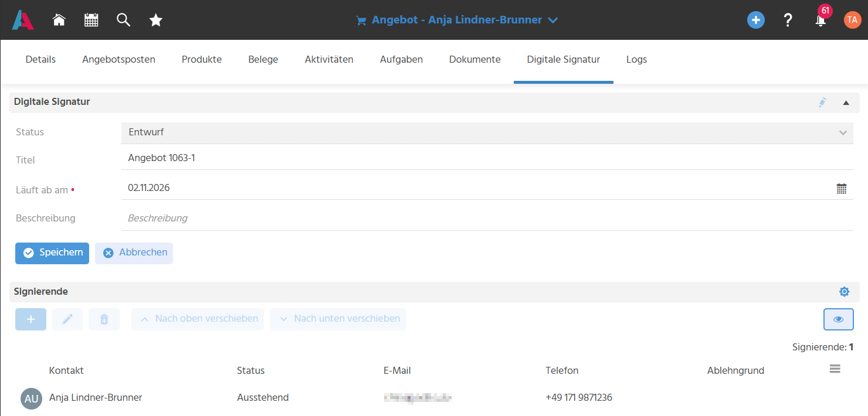The width and height of the screenshot is (868, 416).
Task: Click the Abbrechen button
Action: pyautogui.click(x=134, y=253)
